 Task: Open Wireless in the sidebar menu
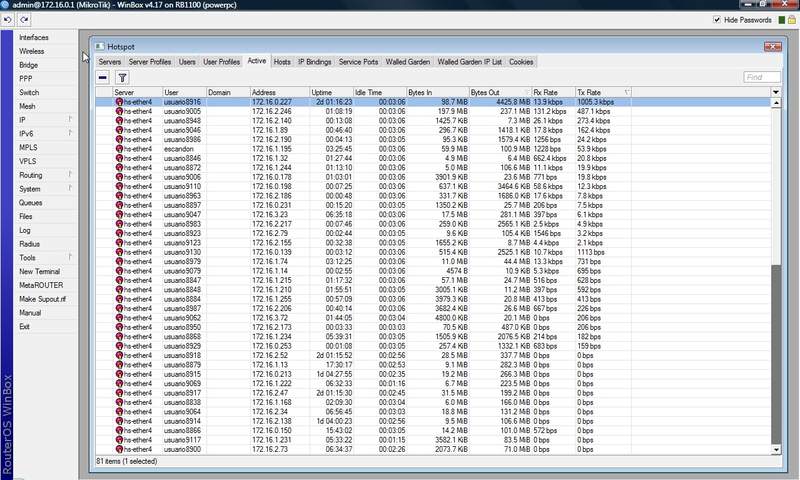point(32,52)
